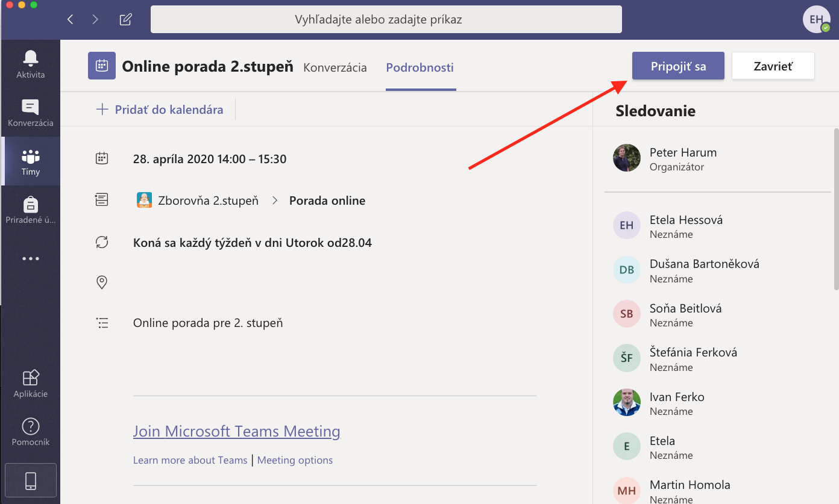The width and height of the screenshot is (839, 504).
Task: Open the Aktivita bell icon
Action: 30,64
